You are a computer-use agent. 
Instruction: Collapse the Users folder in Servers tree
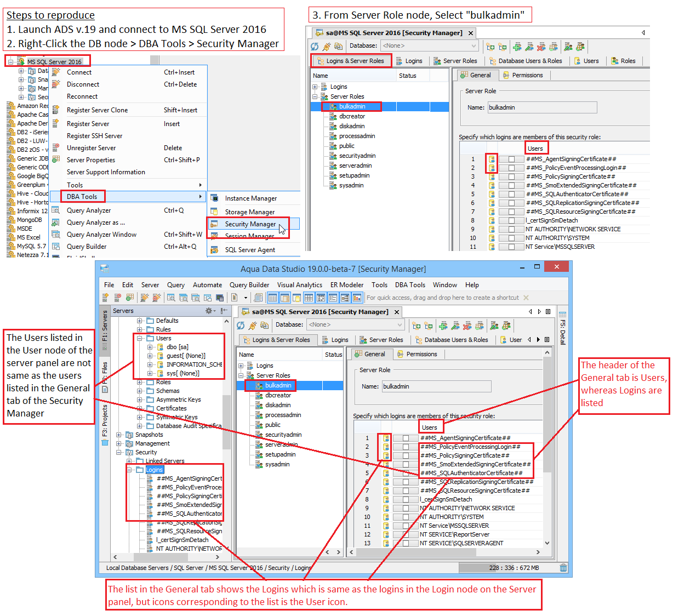[x=140, y=338]
